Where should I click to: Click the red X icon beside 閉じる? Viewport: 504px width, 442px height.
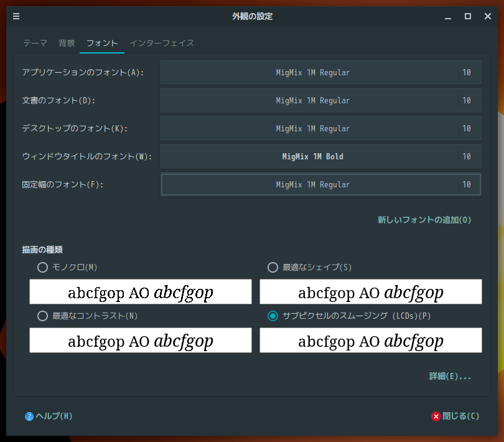pos(436,416)
